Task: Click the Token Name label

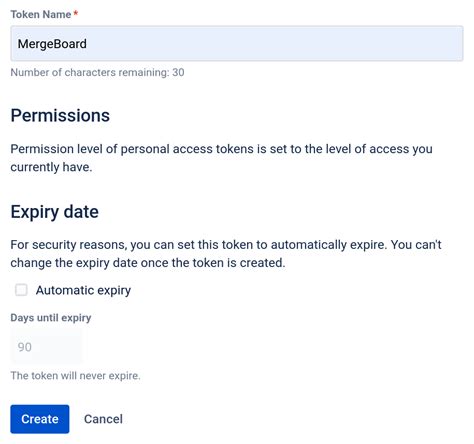Action: tap(41, 14)
